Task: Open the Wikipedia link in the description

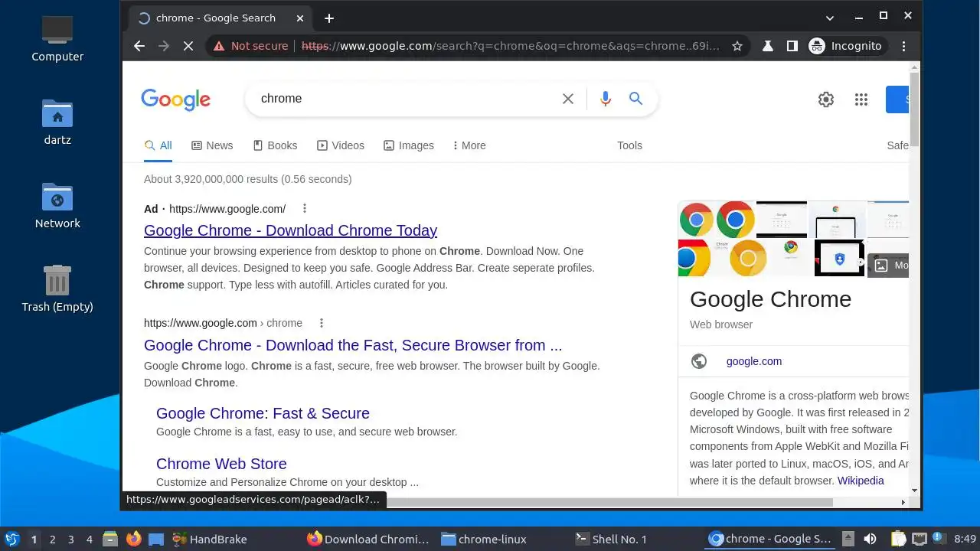Action: [x=861, y=481]
